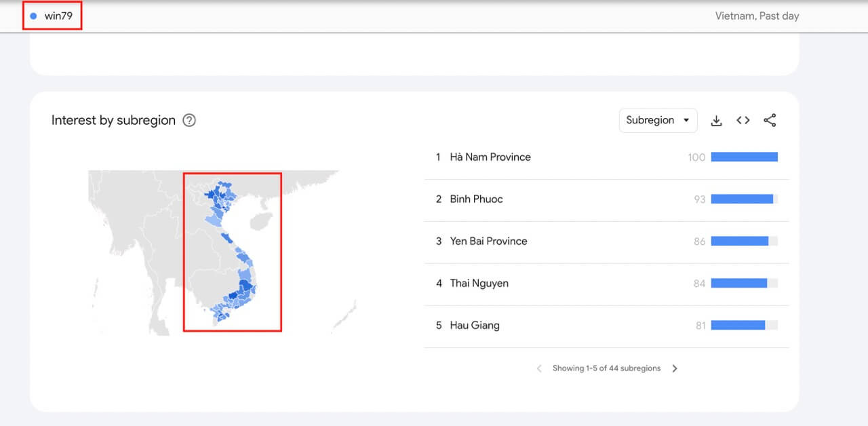The image size is (868, 426).
Task: Click the win79 search term label
Action: point(58,16)
